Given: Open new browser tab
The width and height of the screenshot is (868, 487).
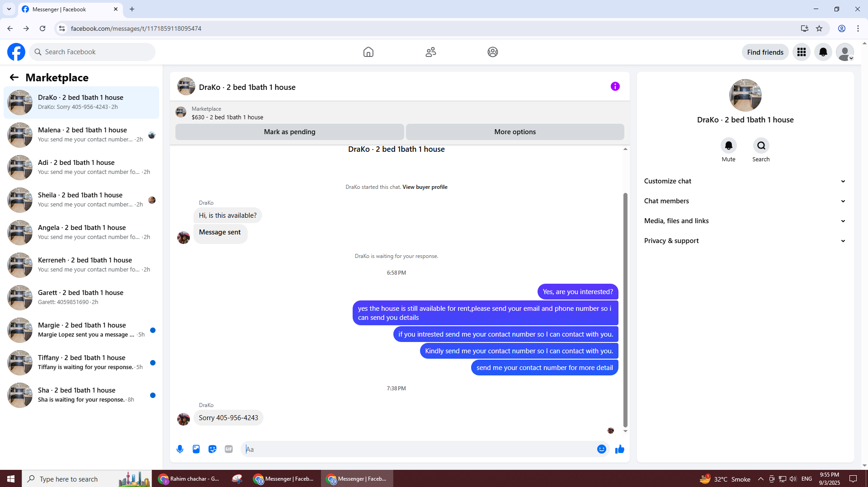Looking at the screenshot, I should click(x=132, y=9).
